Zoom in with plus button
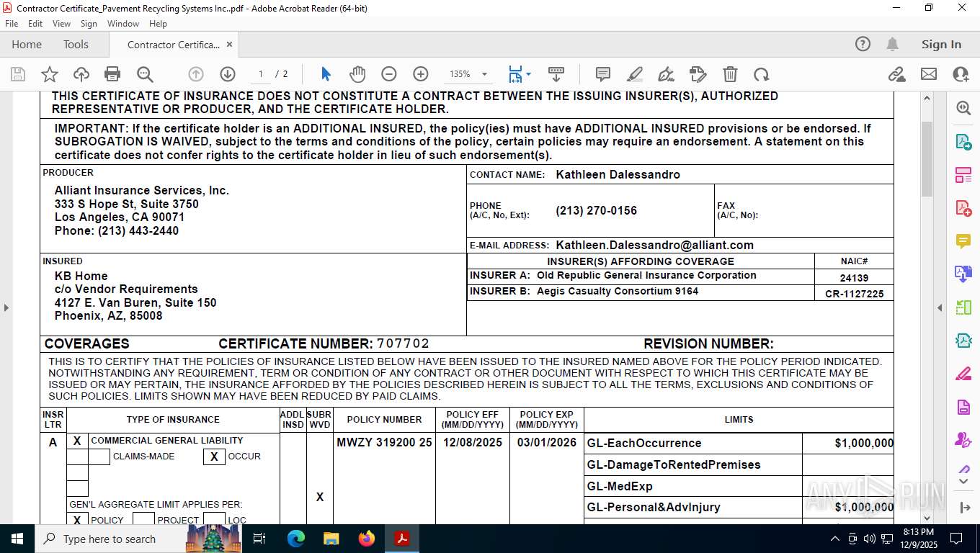 [421, 74]
